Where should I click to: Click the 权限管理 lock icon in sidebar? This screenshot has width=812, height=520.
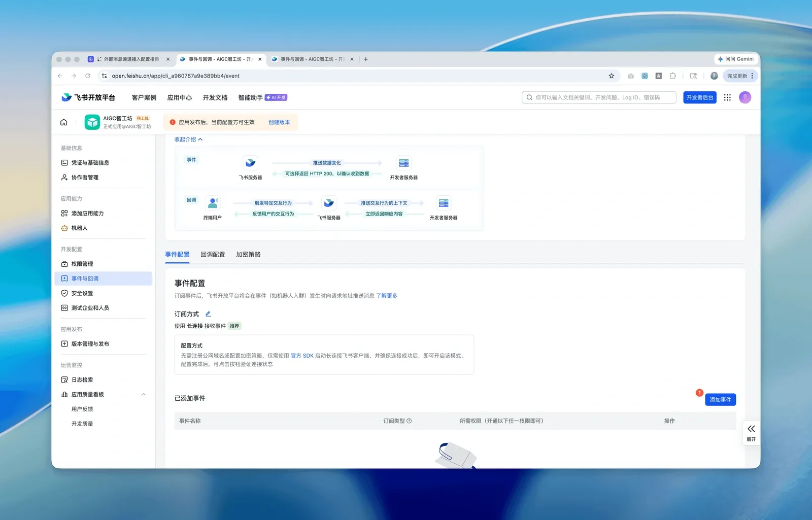coord(64,264)
